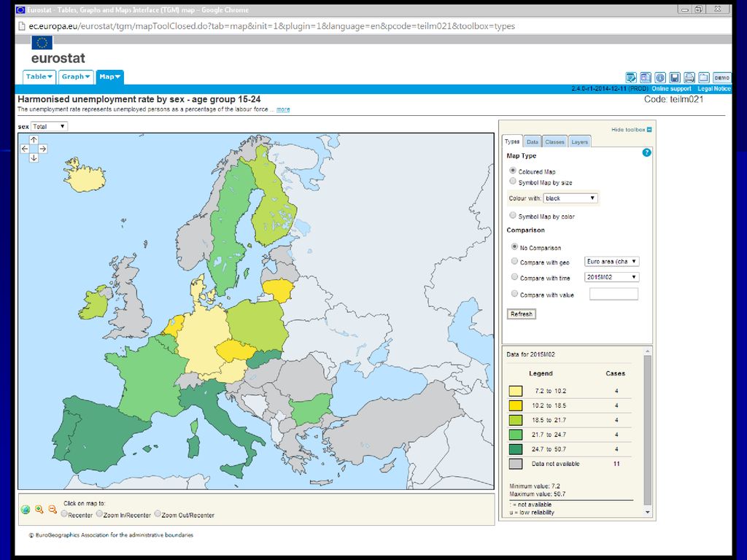The image size is (747, 560).
Task: Open the Map dropdown menu
Action: pyautogui.click(x=110, y=77)
